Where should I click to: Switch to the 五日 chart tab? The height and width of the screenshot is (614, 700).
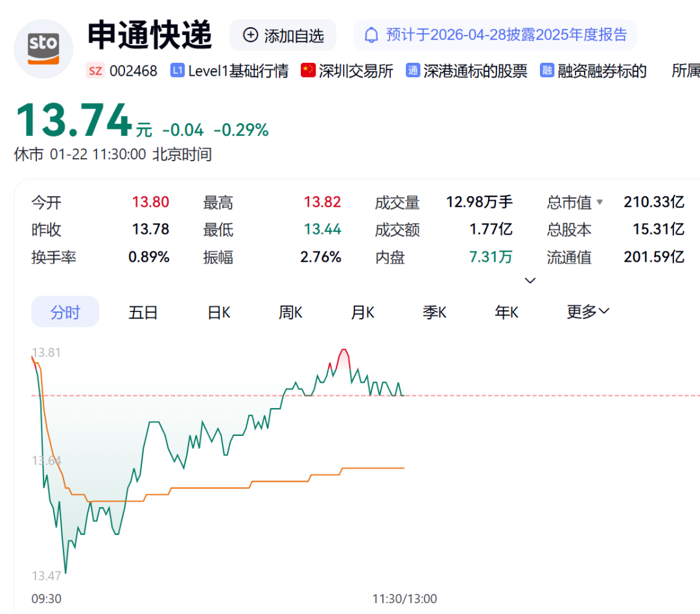[143, 312]
